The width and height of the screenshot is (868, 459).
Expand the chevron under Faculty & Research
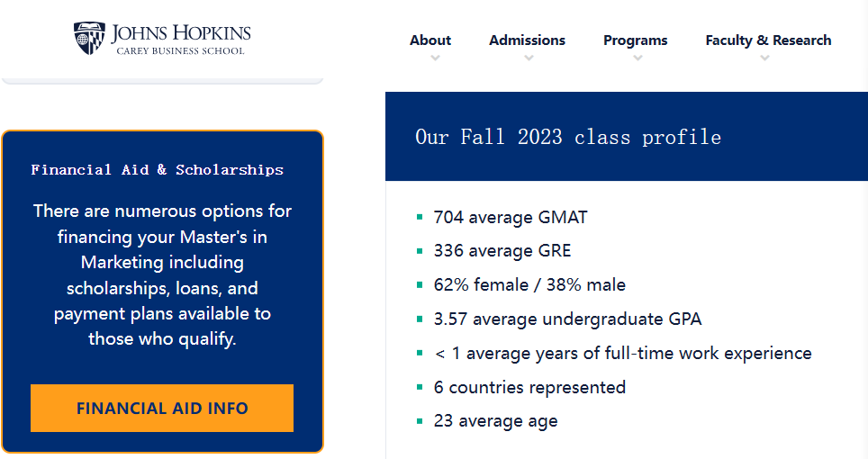tap(764, 58)
